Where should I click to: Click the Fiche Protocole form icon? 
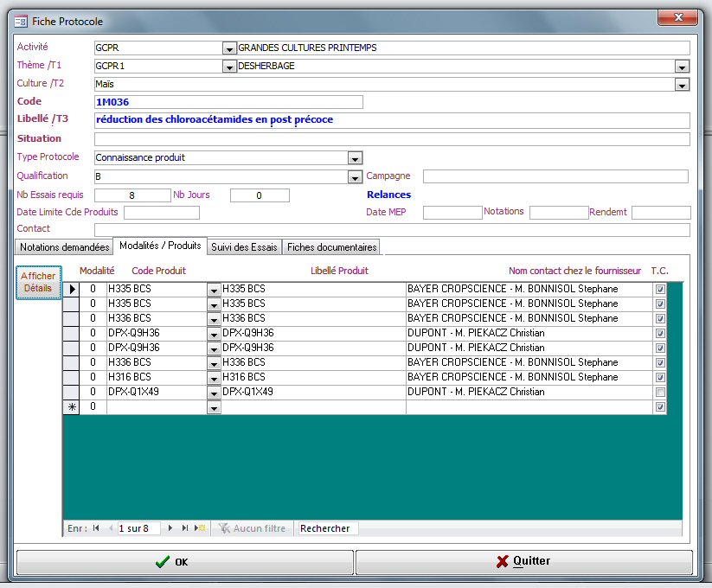coord(21,22)
